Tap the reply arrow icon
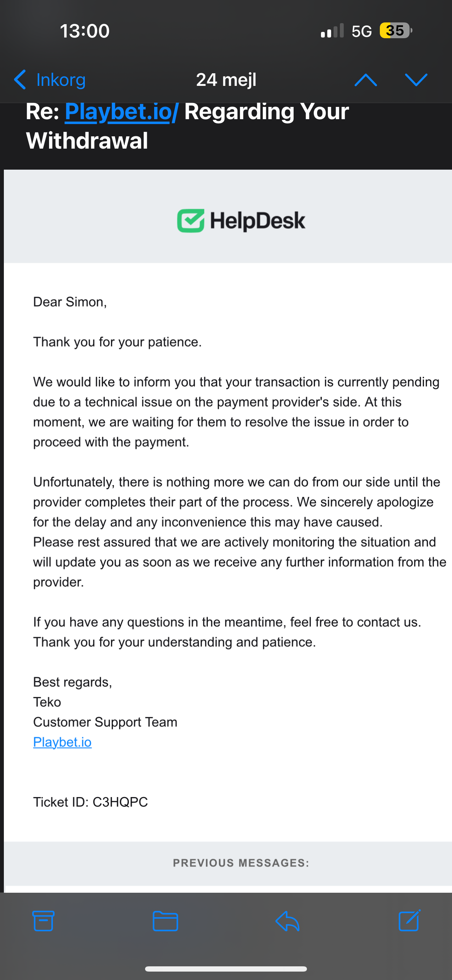Image resolution: width=452 pixels, height=980 pixels. pyautogui.click(x=288, y=921)
